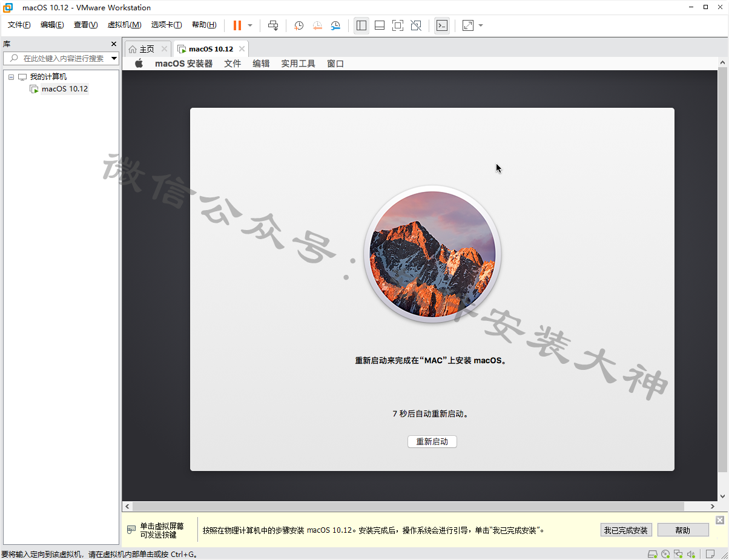Open the 窗口 menu
The width and height of the screenshot is (729, 560).
pos(335,64)
